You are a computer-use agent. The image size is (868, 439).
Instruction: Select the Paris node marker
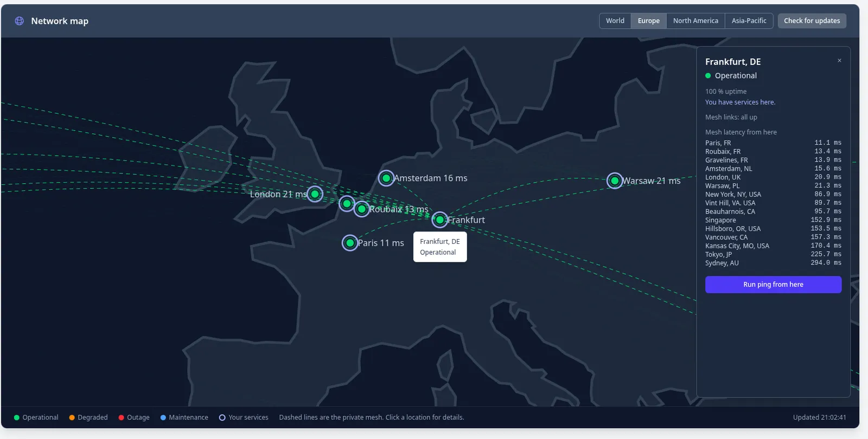point(350,243)
